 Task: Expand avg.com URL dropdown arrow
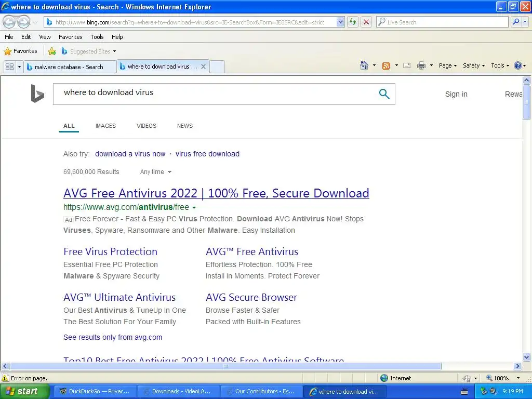click(194, 207)
